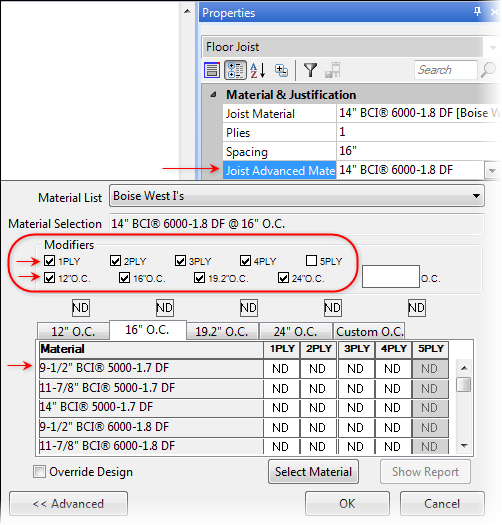Open the Custom O.C. tab

pos(369,331)
